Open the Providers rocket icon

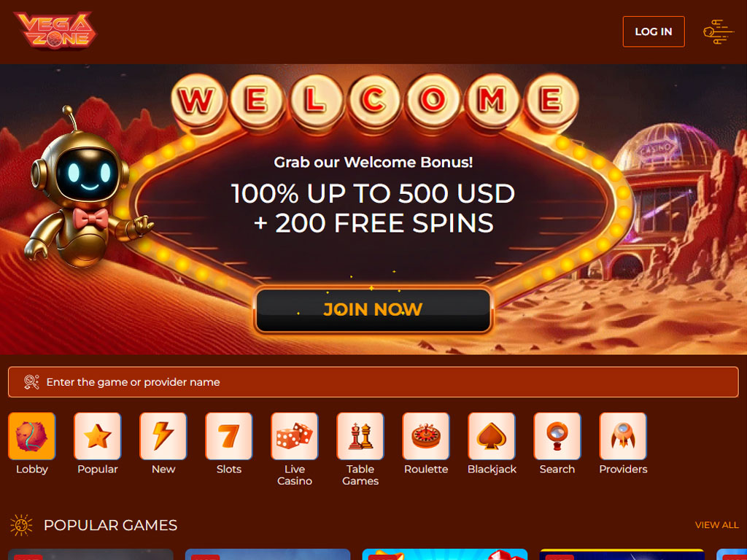click(623, 436)
